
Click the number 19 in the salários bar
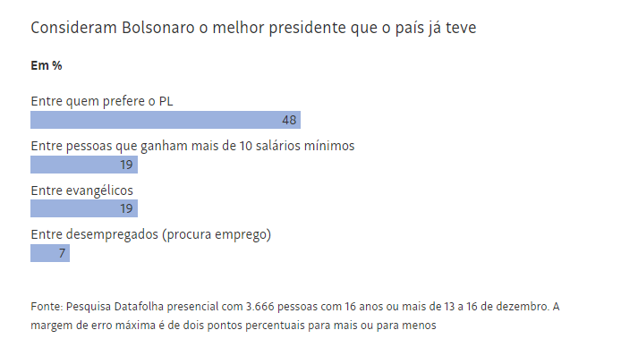click(126, 165)
